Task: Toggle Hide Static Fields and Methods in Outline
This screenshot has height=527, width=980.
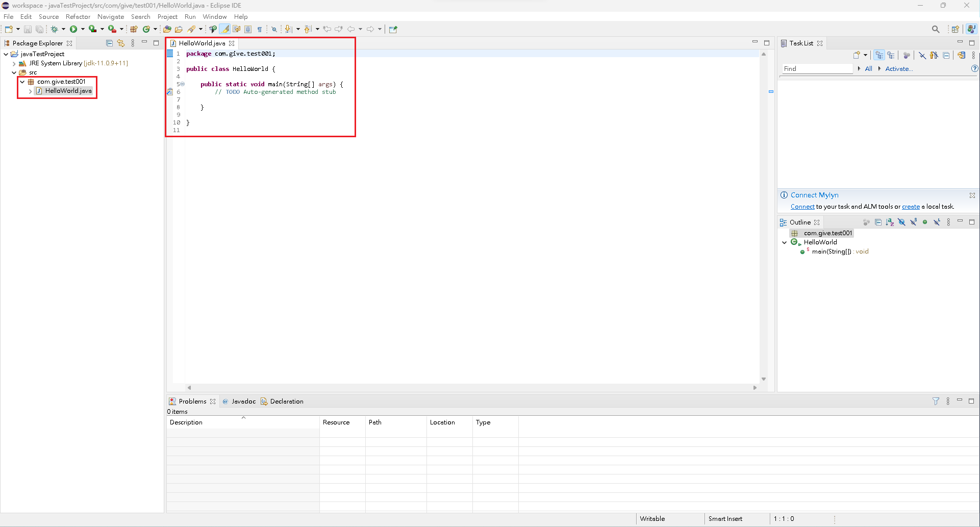Action: [x=913, y=222]
